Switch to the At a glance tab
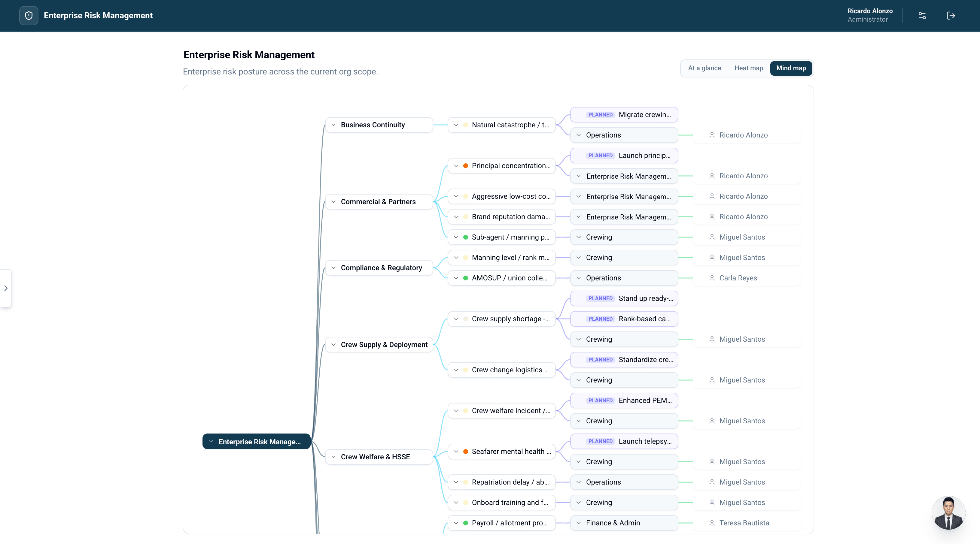The width and height of the screenshot is (980, 544). tap(704, 68)
